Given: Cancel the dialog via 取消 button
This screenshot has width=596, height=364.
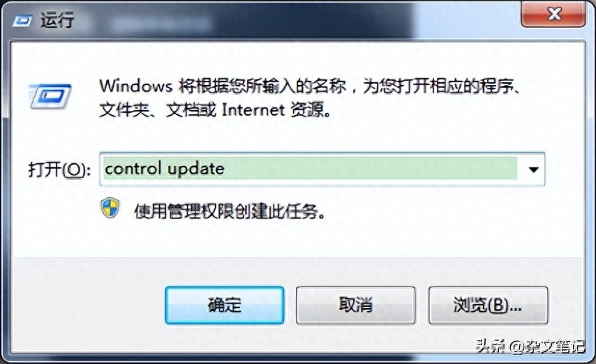Looking at the screenshot, I should (x=355, y=305).
